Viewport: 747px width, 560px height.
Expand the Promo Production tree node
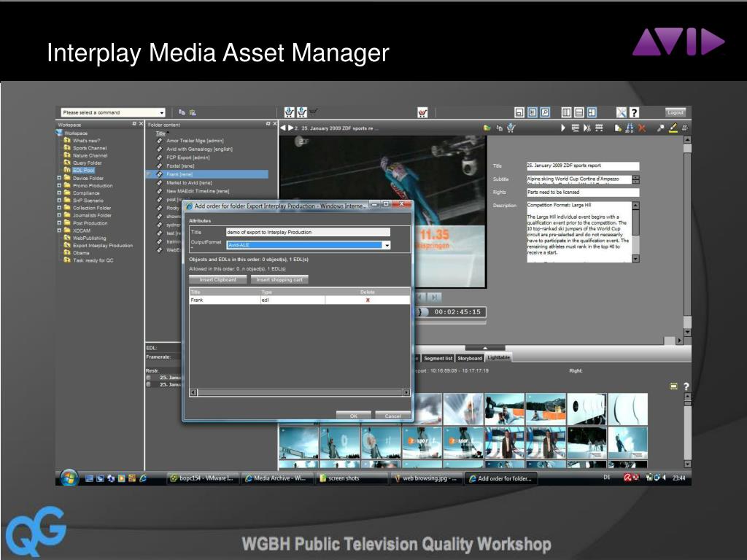[x=59, y=186]
